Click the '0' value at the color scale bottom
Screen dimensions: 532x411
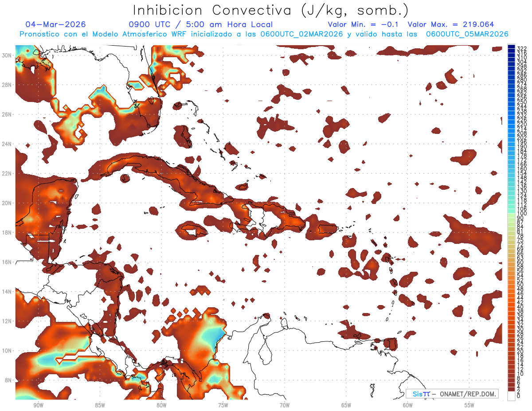click(x=519, y=396)
